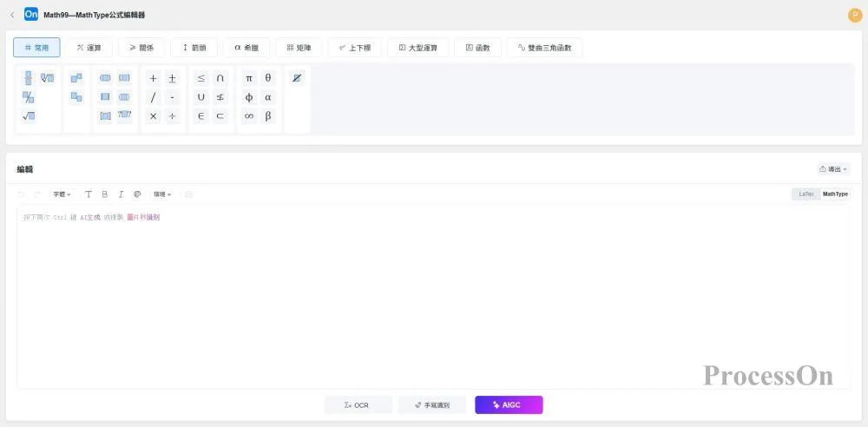The width and height of the screenshot is (868, 427).
Task: Open the 希臘 Greek letters tab
Action: [247, 48]
